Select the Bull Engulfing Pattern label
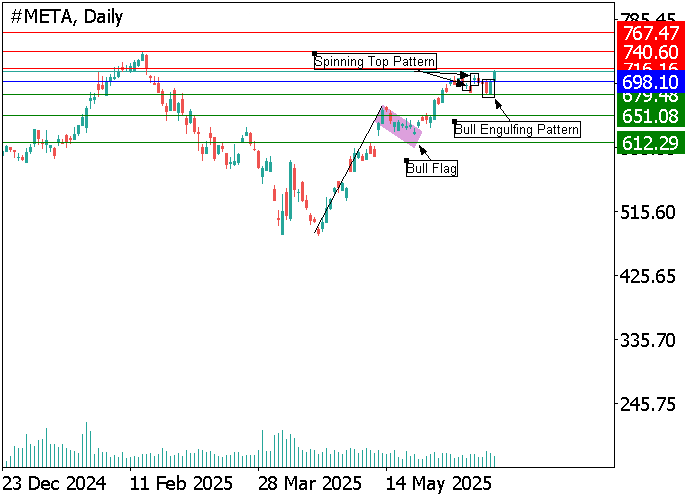Screen dimensions: 700x500 point(517,129)
